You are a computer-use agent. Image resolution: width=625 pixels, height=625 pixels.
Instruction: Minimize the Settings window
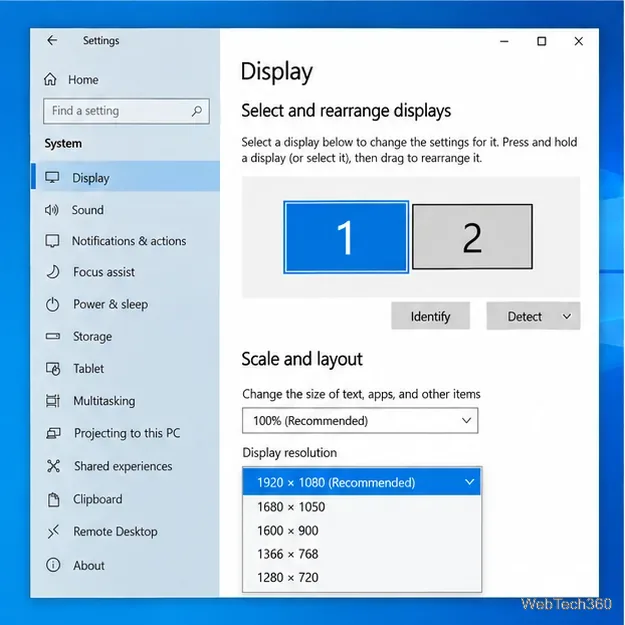coord(504,41)
